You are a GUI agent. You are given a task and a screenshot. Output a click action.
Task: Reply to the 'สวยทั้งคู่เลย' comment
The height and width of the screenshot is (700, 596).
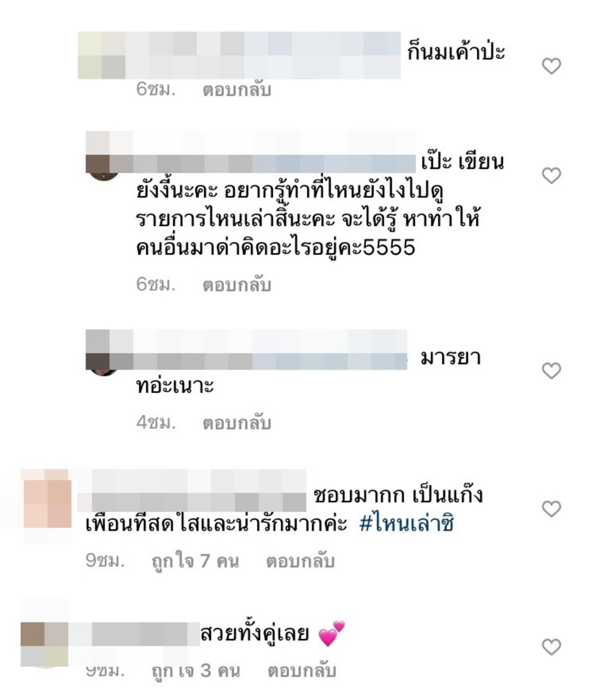302,671
